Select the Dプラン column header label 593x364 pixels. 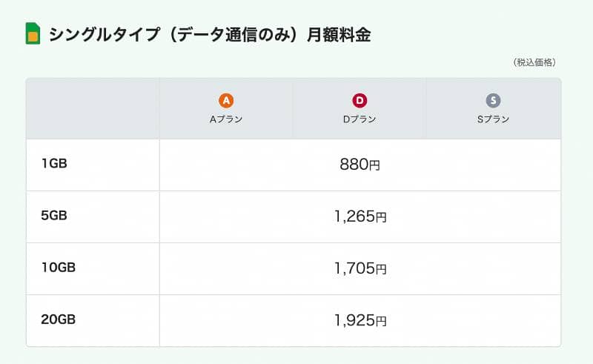pyautogui.click(x=360, y=119)
